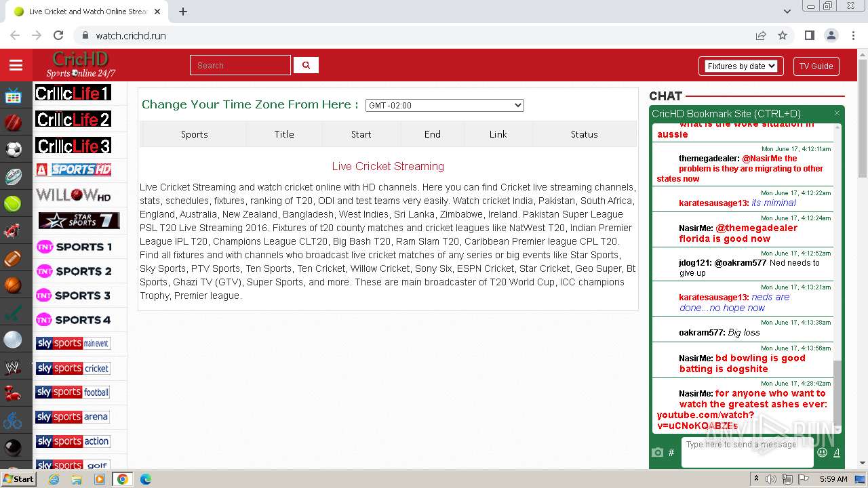Share this page from the address bar

click(x=761, y=35)
